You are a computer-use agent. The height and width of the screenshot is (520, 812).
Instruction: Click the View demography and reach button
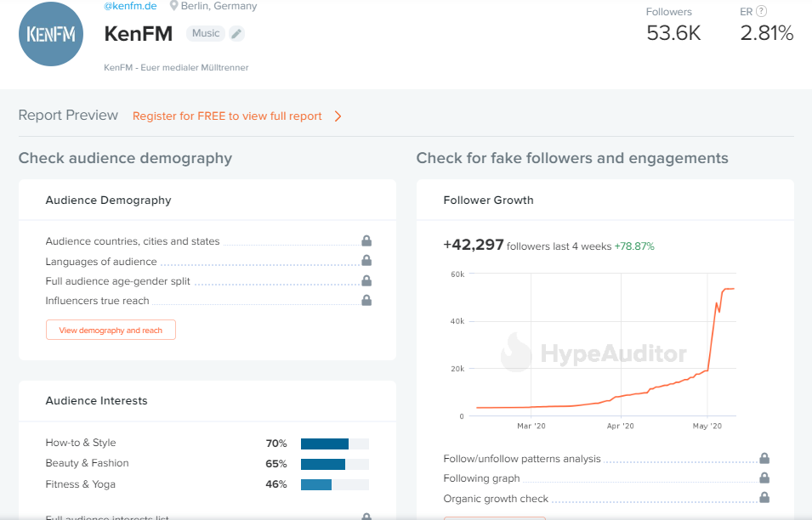(x=111, y=331)
